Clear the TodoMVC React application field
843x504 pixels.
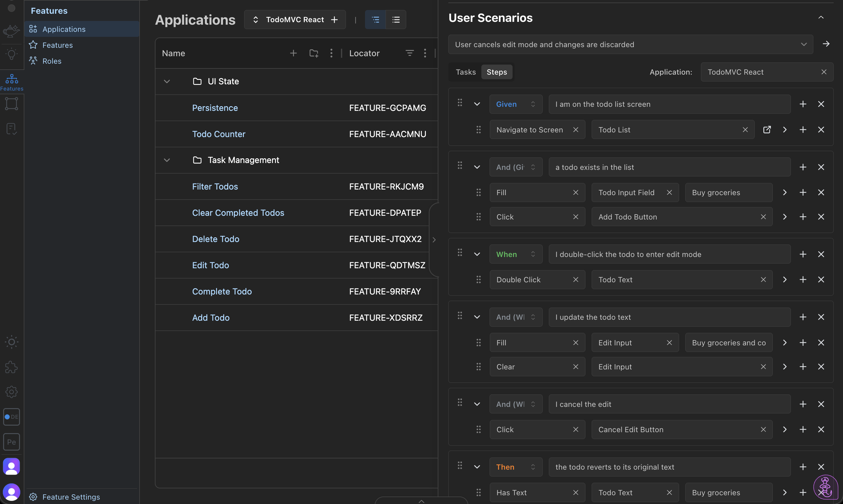click(824, 72)
